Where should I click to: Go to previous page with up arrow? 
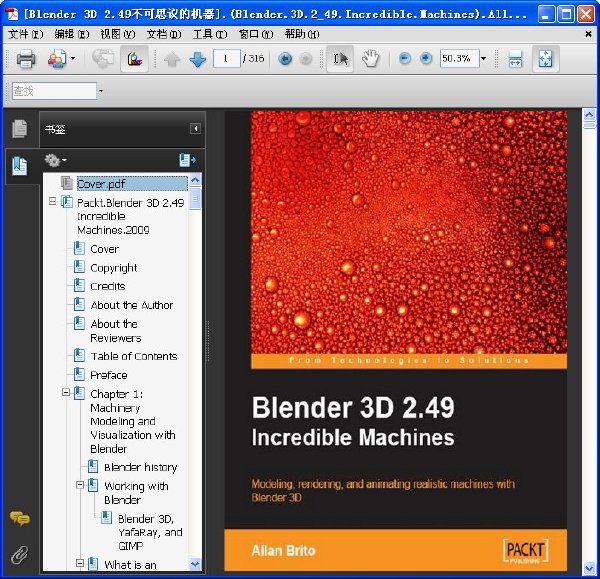pos(172,59)
